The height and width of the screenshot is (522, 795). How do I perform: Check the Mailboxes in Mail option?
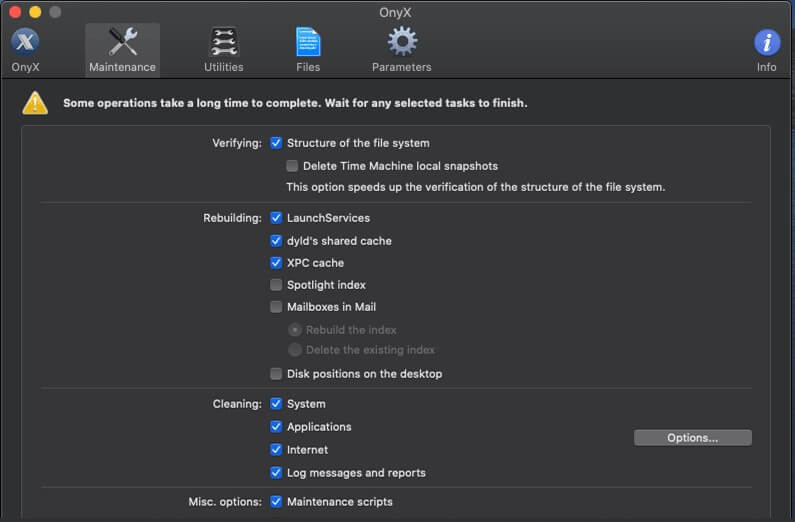277,307
